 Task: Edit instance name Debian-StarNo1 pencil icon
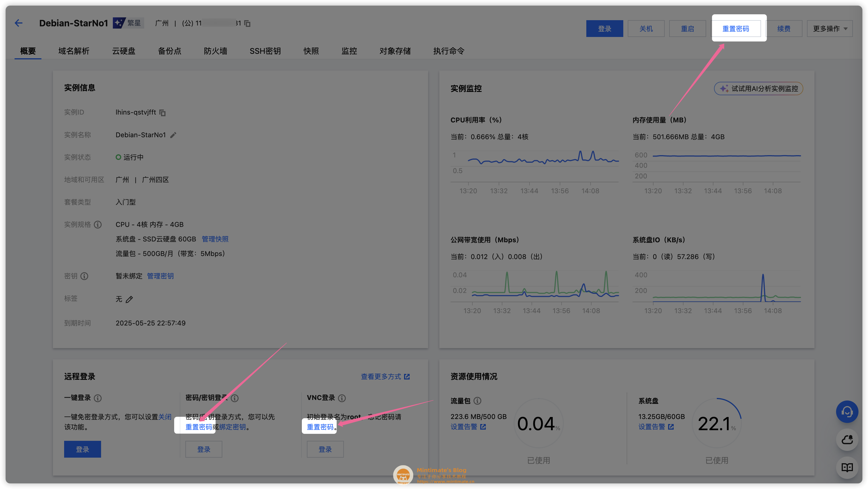(x=173, y=135)
